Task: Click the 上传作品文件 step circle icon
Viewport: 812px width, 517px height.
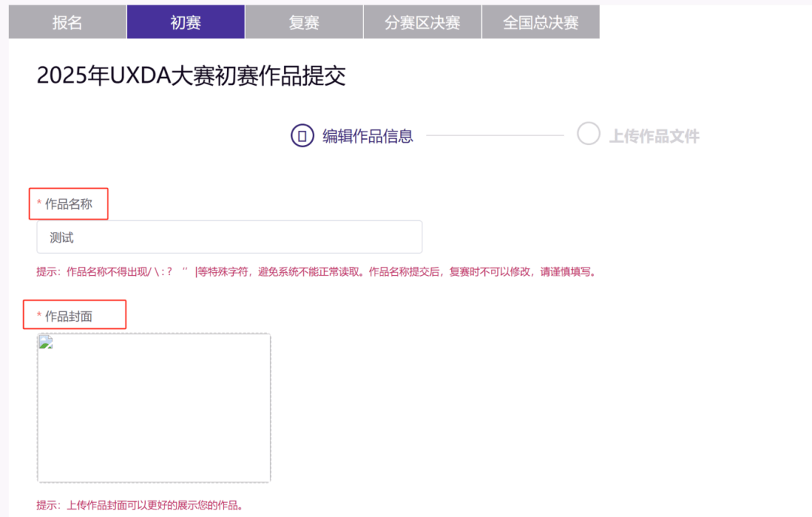Action: coord(588,134)
